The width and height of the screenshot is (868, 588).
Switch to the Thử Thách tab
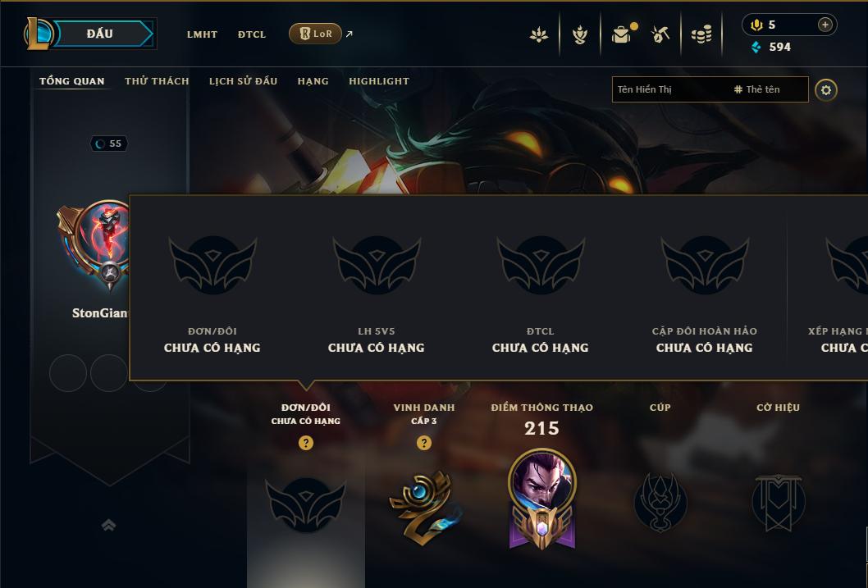tap(157, 80)
